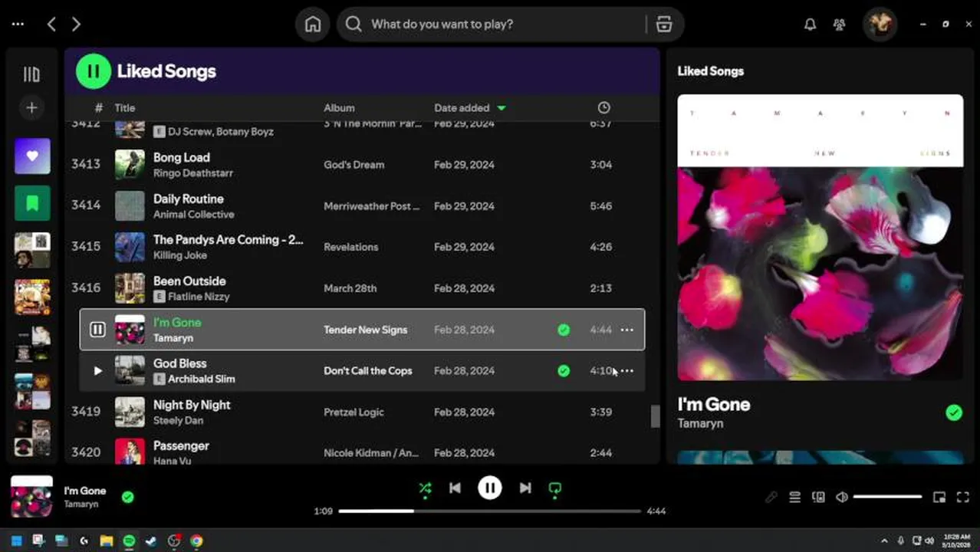
Task: Expand Your Library icon in sidebar
Action: click(x=31, y=74)
